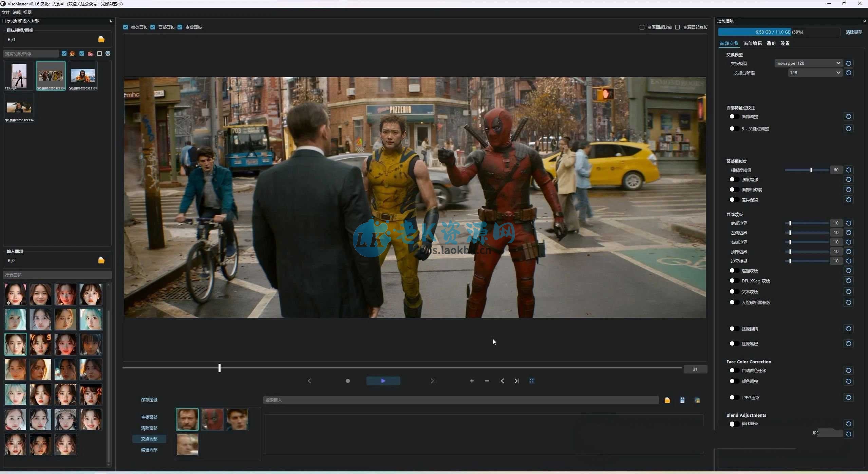Open input faces folder R:/2
The image size is (868, 474).
tap(101, 260)
